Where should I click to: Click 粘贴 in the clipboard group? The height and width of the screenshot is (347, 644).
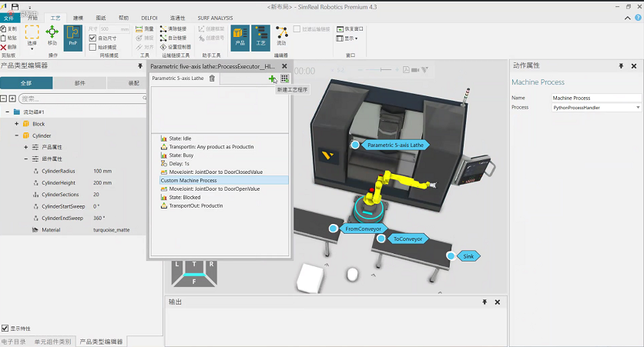pos(8,38)
